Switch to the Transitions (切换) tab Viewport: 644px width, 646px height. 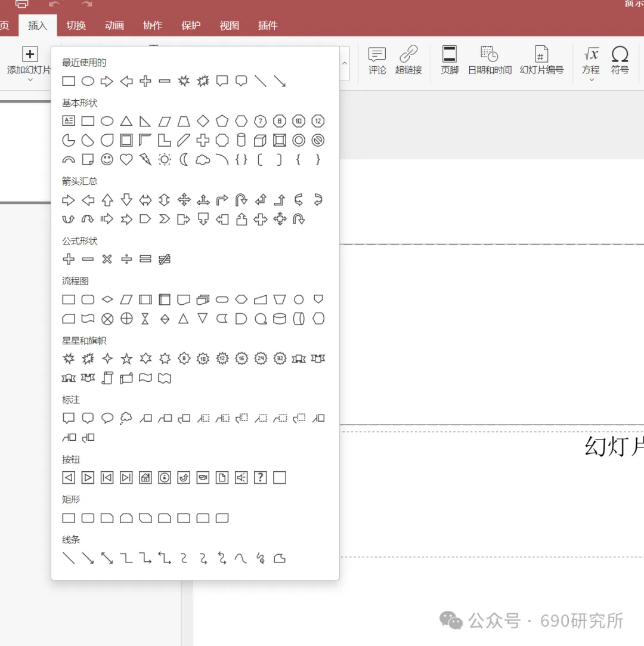click(x=76, y=26)
